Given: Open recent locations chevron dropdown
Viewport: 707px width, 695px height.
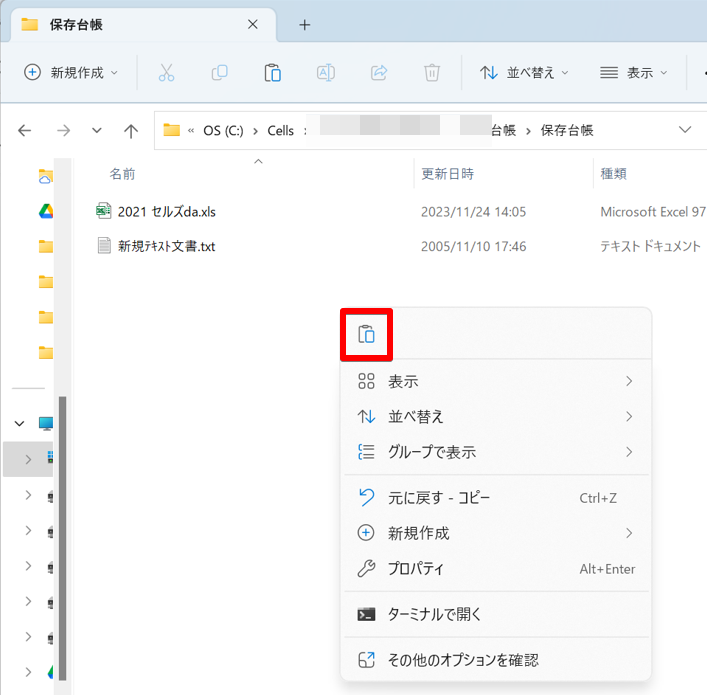Looking at the screenshot, I should coord(96,131).
